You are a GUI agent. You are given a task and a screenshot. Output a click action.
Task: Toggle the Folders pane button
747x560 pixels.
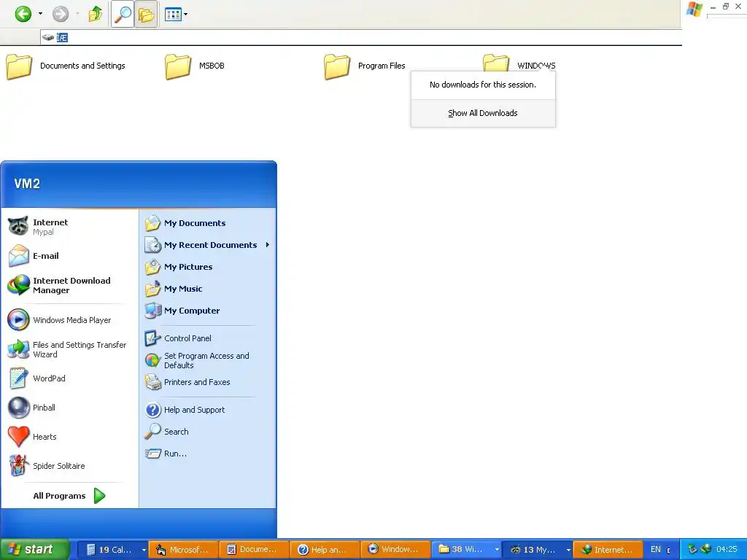(146, 14)
